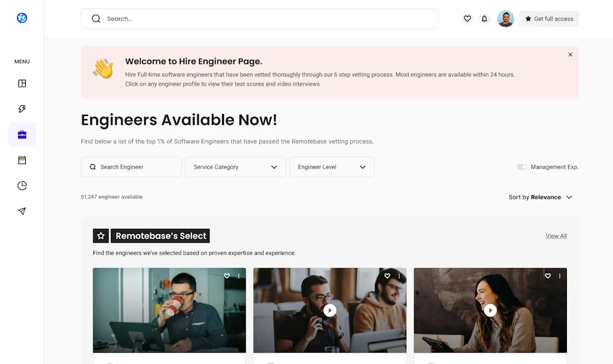Viewport: 613px width, 364px height.
Task: Click the briefcase Hire Engineer sidebar icon
Action: (22, 134)
